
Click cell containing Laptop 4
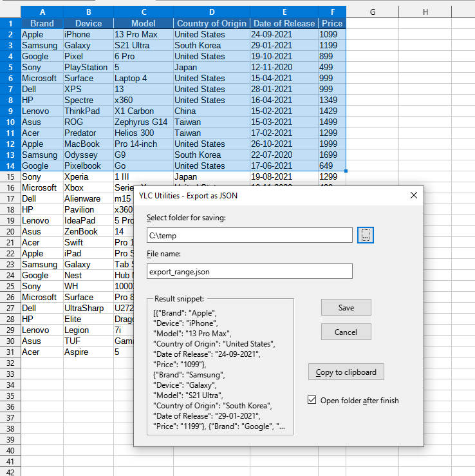point(144,78)
